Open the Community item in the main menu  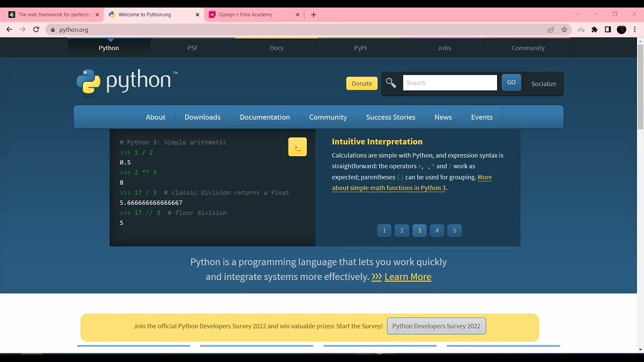328,117
